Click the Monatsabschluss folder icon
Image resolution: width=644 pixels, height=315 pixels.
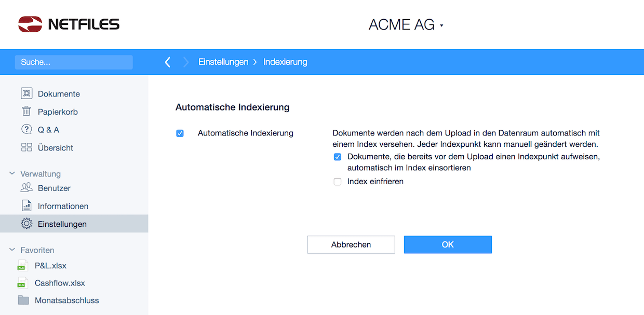[23, 300]
